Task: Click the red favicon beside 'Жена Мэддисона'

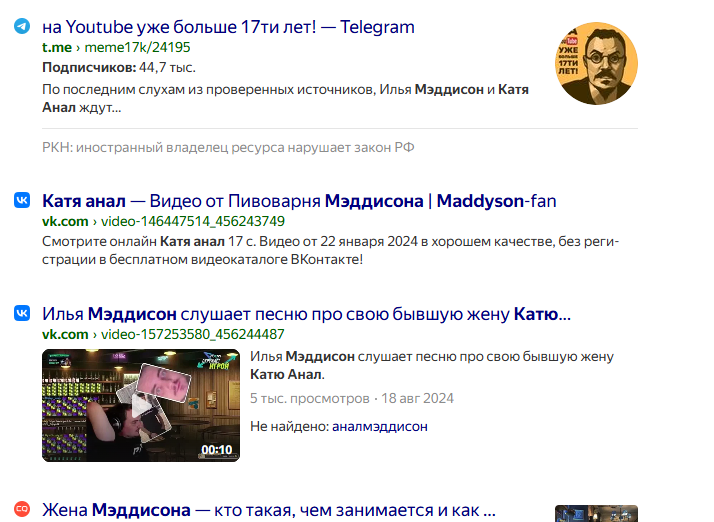Action: tap(22, 508)
